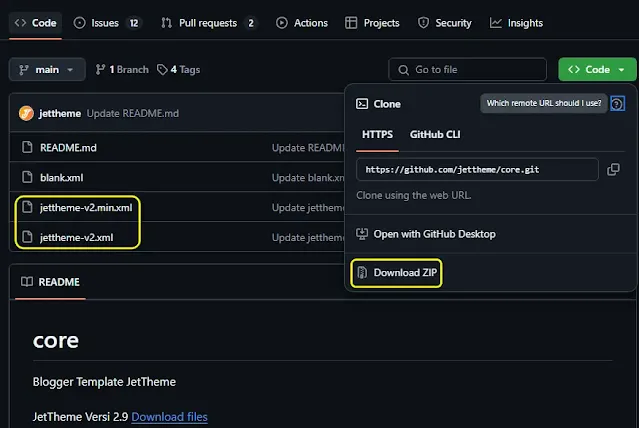
Task: Click the Projects table icon
Action: click(351, 23)
